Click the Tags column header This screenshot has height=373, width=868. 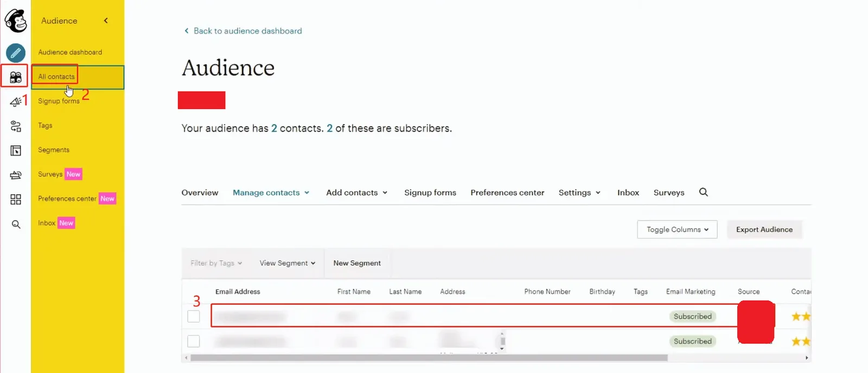(641, 292)
